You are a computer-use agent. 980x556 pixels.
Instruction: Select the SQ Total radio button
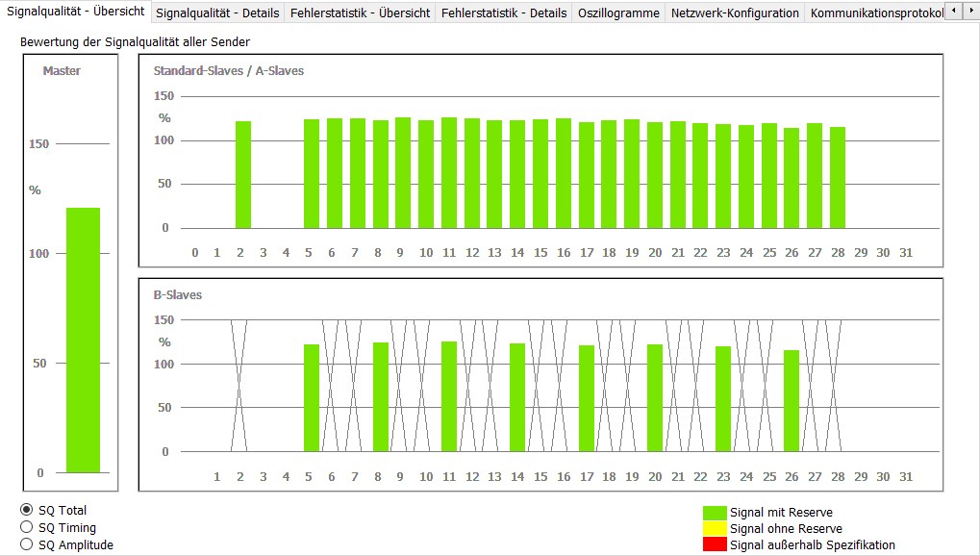[x=27, y=510]
